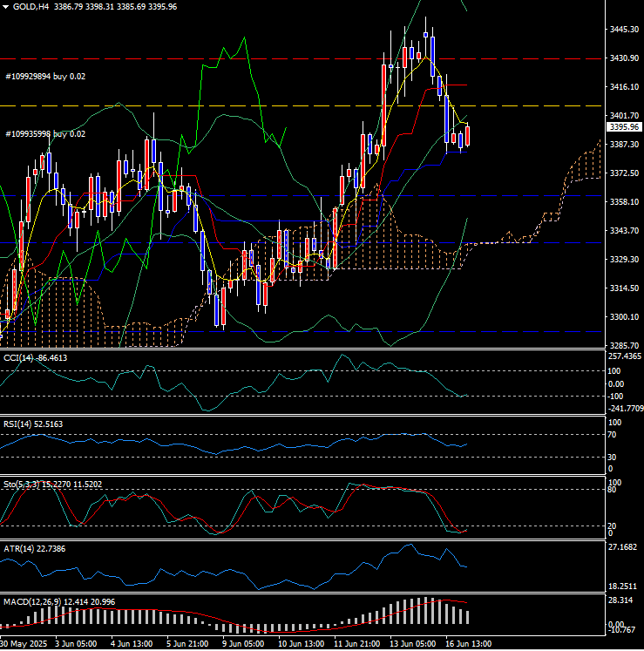Click the 3387.30 price scale value
Viewport: 644px width, 651px height.
[x=624, y=144]
